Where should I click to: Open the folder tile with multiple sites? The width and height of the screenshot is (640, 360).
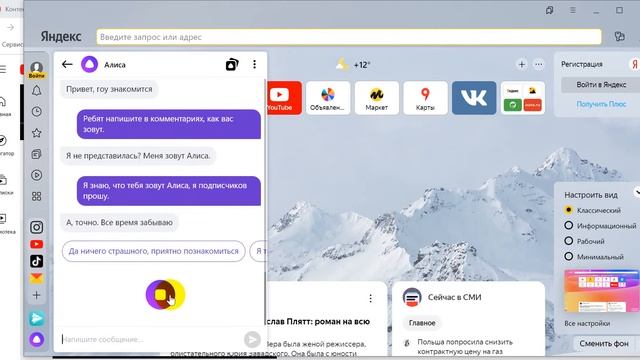click(x=522, y=98)
